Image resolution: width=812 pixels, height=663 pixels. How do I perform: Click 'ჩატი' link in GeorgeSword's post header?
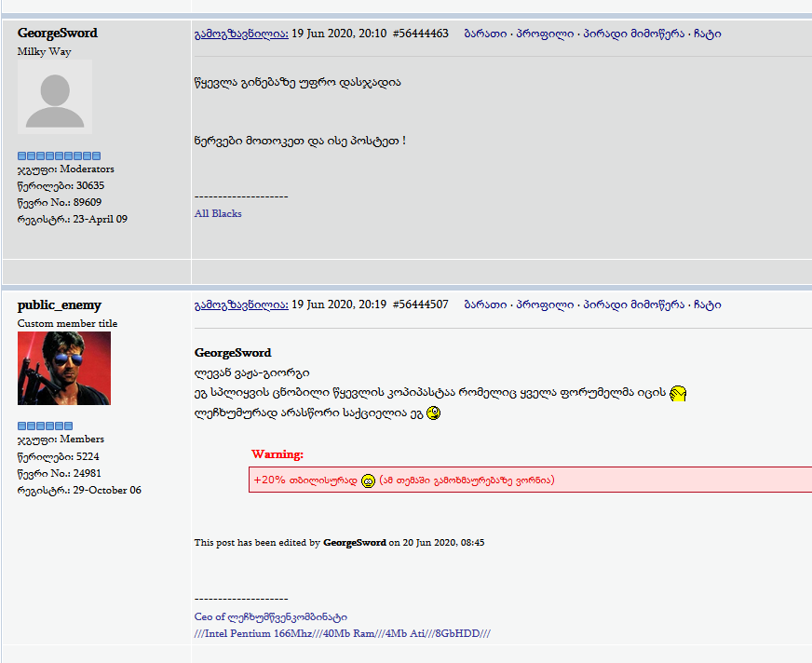tap(708, 34)
